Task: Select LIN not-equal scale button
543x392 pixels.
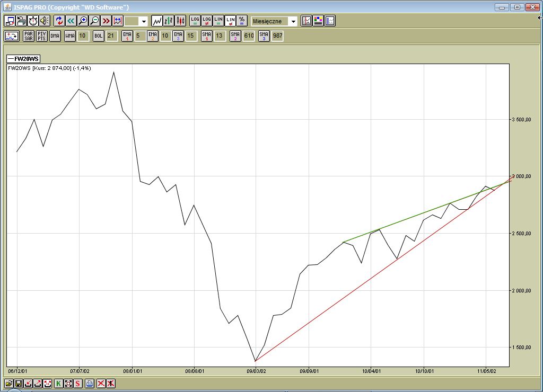Action: pyautogui.click(x=230, y=21)
